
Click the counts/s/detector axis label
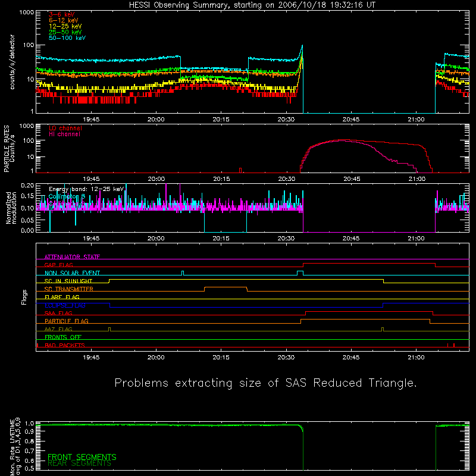(x=12, y=62)
